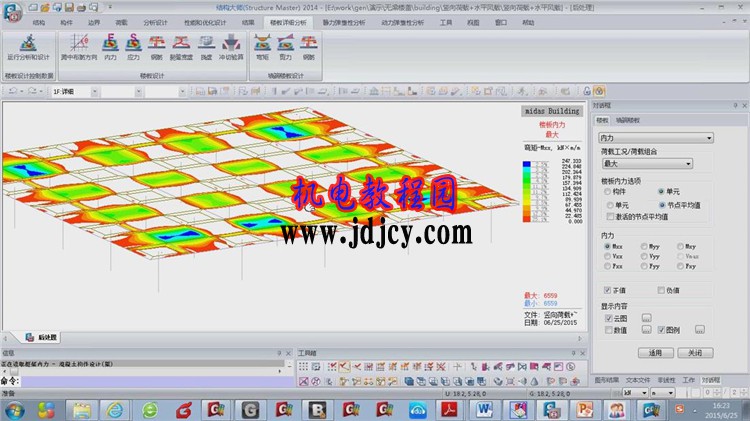Open the 剪力 shear icon in wall design

[x=286, y=48]
